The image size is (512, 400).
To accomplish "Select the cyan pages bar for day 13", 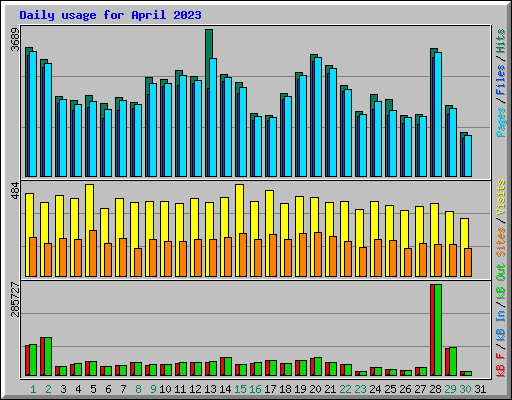I will (213, 117).
